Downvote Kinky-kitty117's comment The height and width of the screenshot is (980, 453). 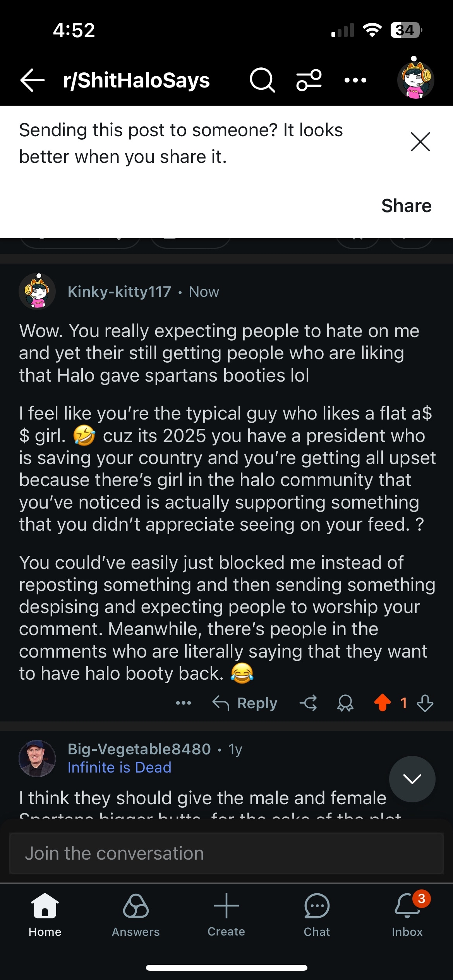[425, 703]
